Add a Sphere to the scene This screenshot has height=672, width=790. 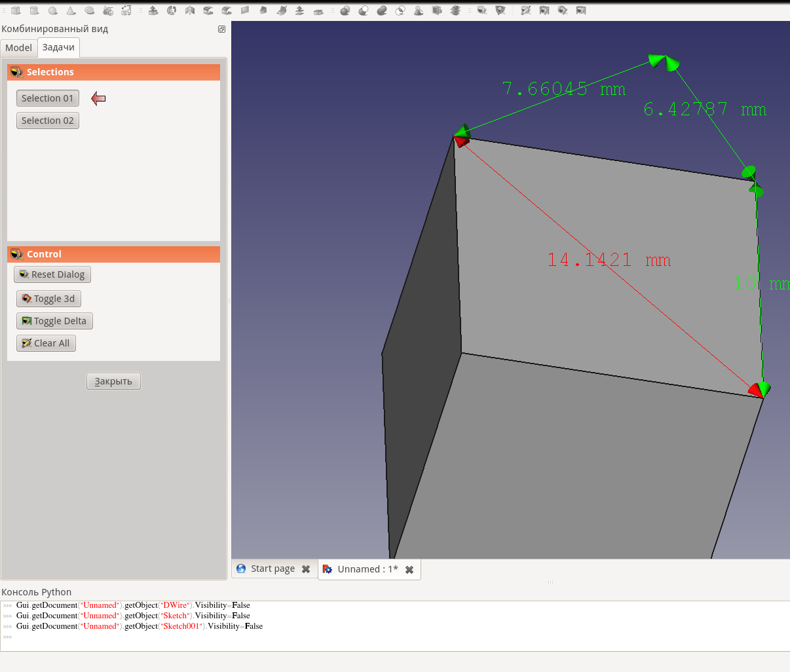coord(52,10)
